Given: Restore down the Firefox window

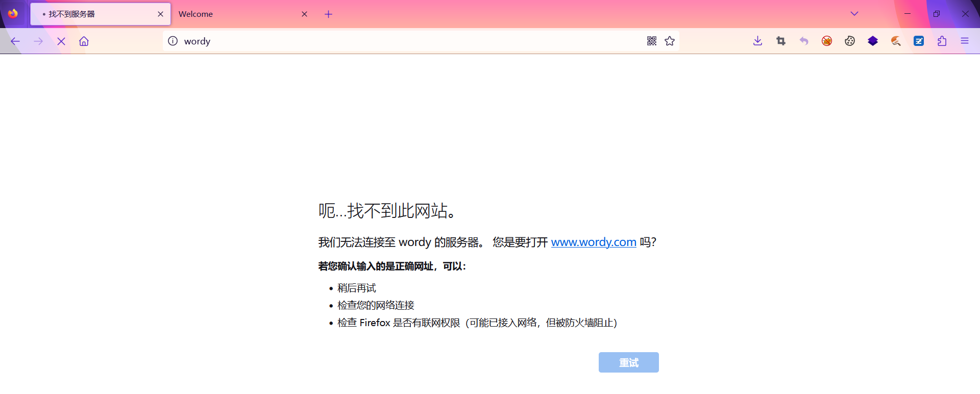Looking at the screenshot, I should click(936, 14).
